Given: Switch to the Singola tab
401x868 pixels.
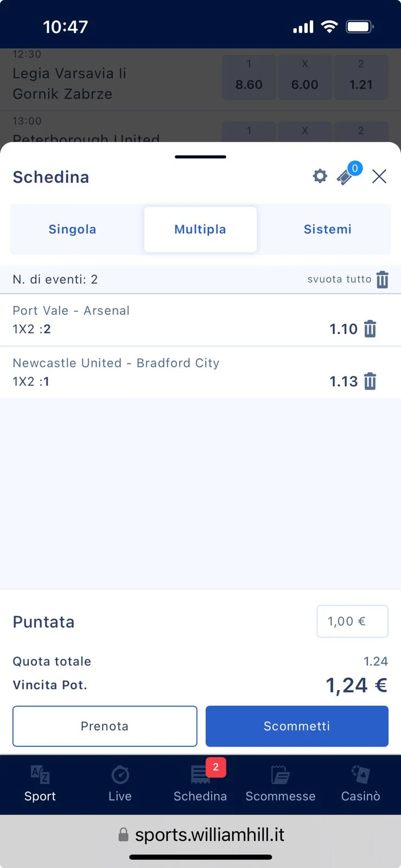Looking at the screenshot, I should (x=72, y=229).
